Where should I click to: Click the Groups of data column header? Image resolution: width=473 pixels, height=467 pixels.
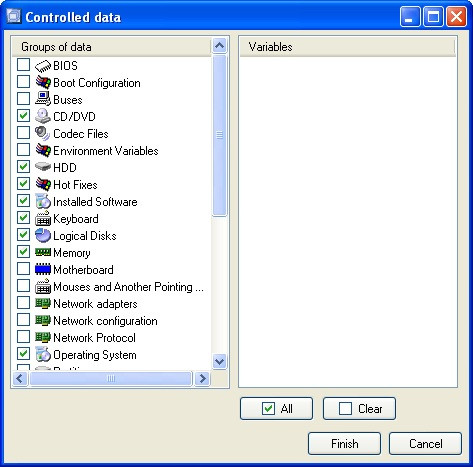point(112,47)
